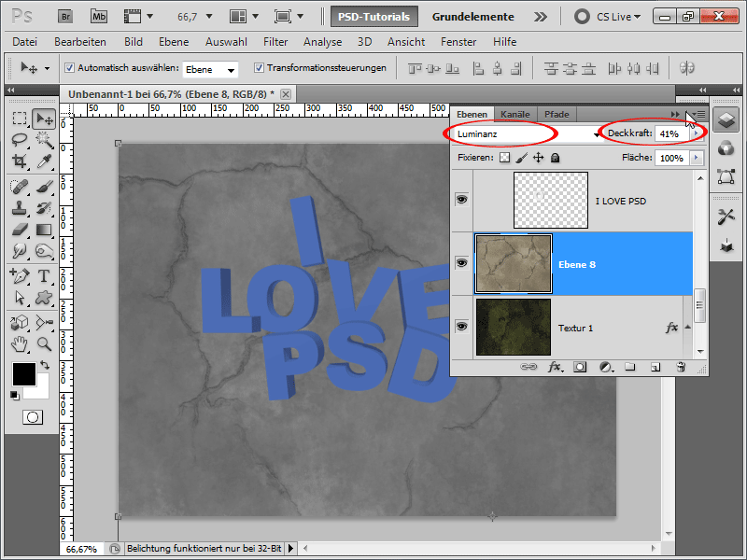Launch Adobe Bridge from the top bar
Viewport: 747px width, 560px height.
coord(65,17)
